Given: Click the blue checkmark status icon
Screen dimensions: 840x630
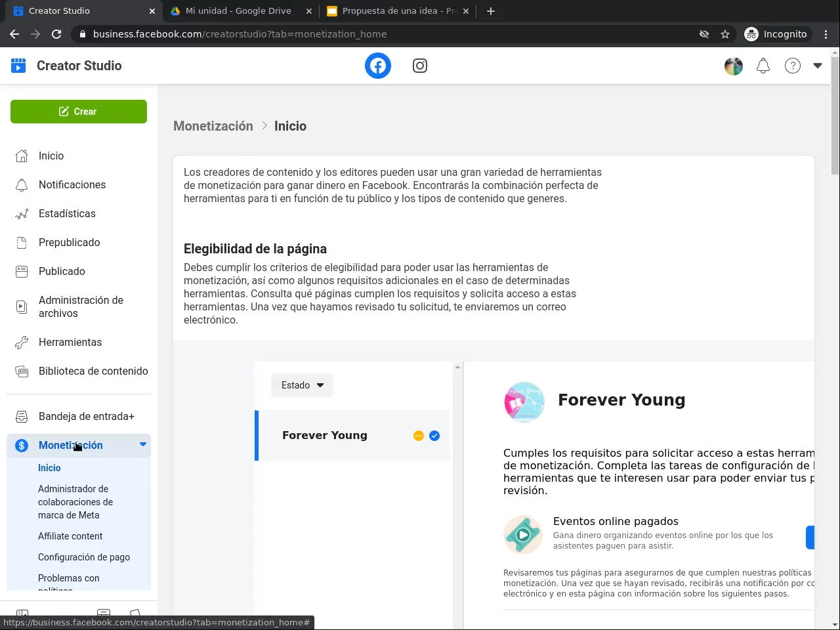Looking at the screenshot, I should tap(434, 436).
